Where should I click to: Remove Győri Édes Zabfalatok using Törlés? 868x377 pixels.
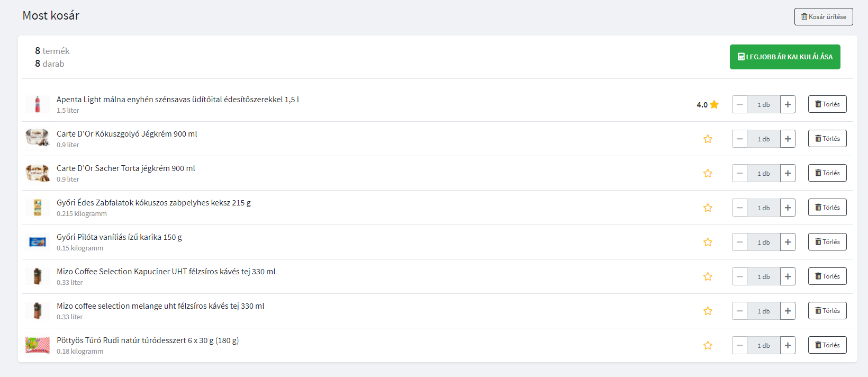pos(827,208)
